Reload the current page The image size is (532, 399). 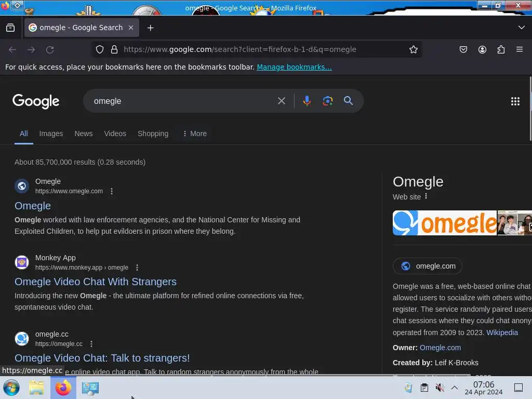[x=50, y=50]
